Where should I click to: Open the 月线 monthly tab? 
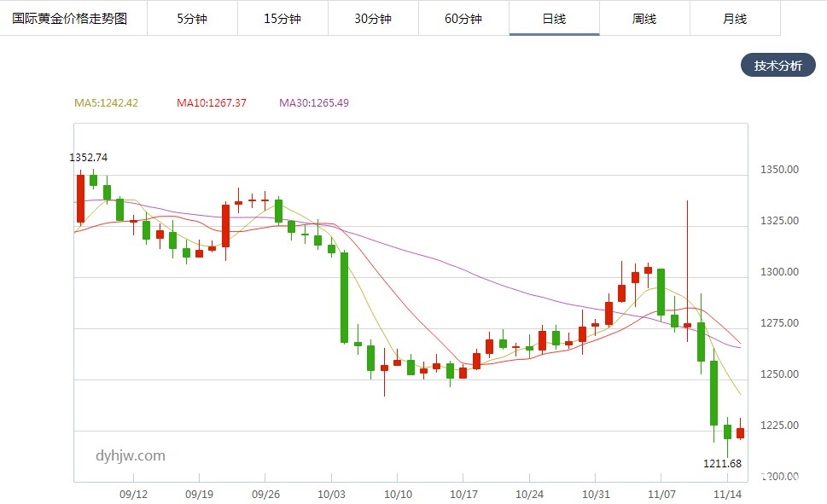tap(735, 19)
